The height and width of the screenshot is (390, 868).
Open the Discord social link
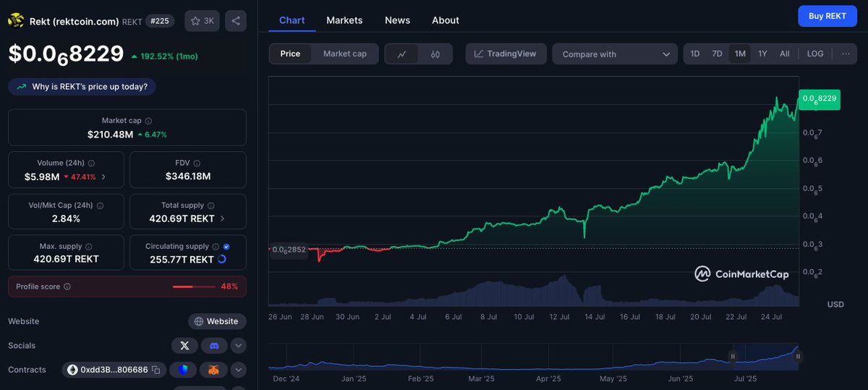[x=214, y=346]
